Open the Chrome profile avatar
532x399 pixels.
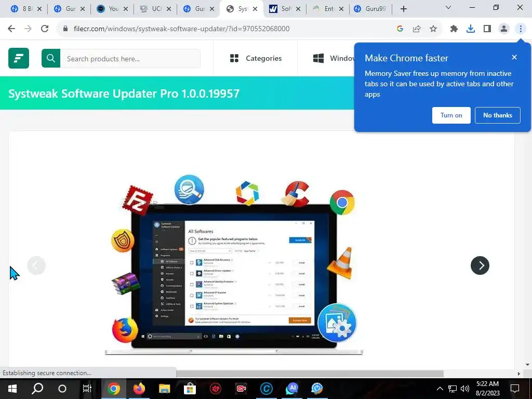(x=504, y=29)
